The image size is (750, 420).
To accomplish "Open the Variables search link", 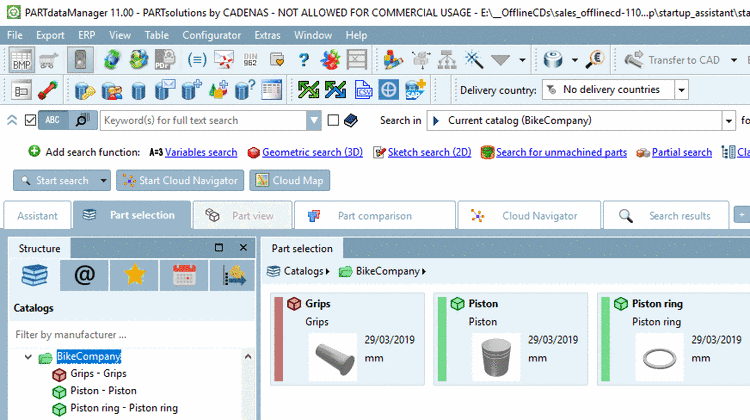I will (201, 153).
